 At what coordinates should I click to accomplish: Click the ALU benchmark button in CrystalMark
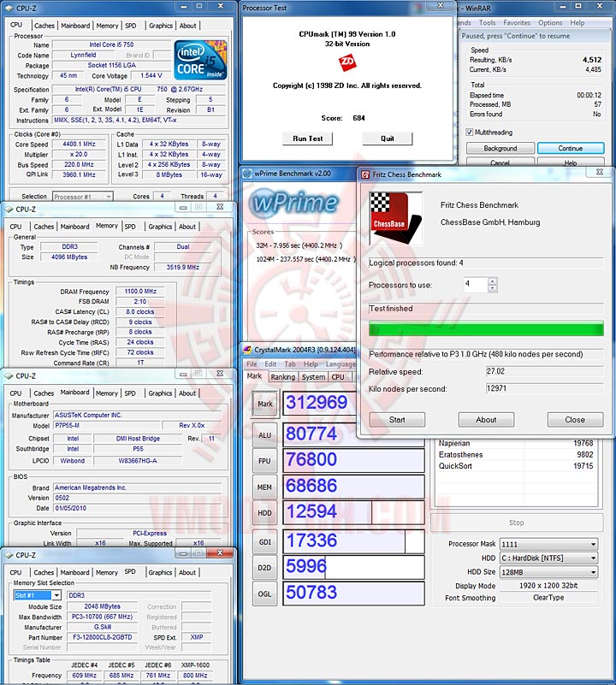coord(264,435)
